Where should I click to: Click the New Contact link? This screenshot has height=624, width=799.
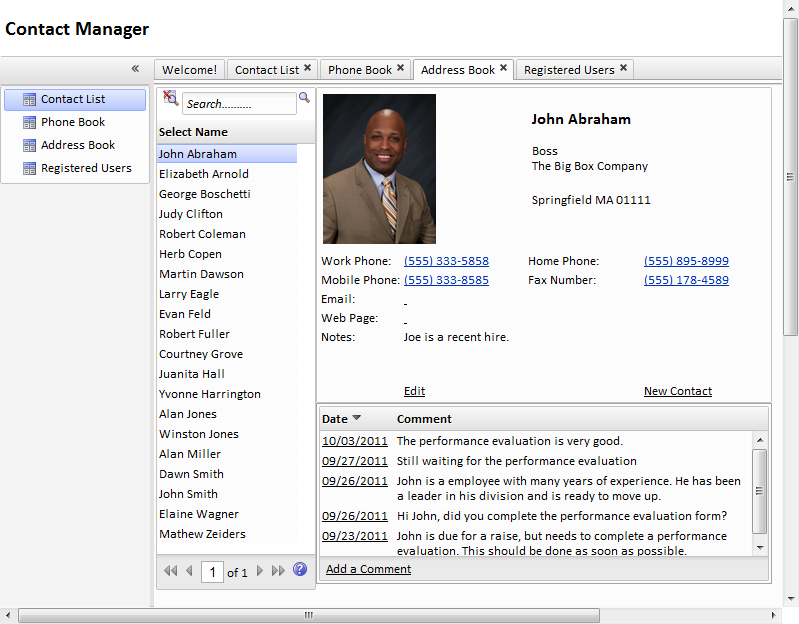[678, 391]
